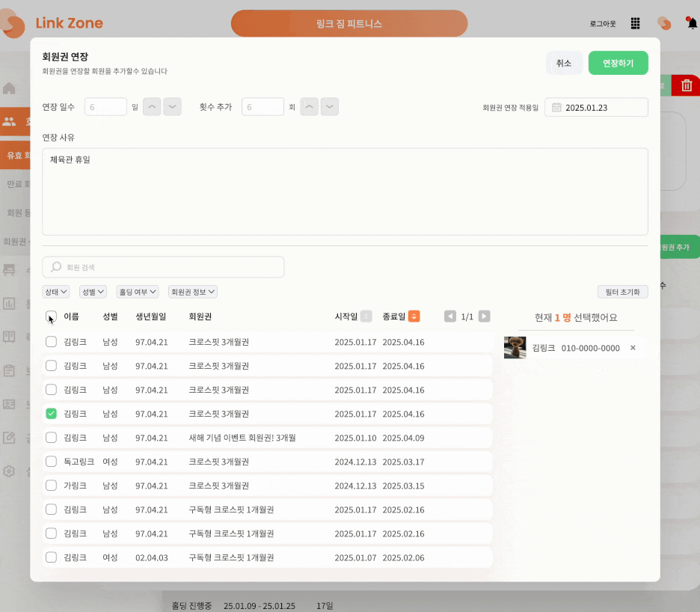The image size is (700, 612).
Task: Toggle the select-all header checkbox
Action: 52,316
